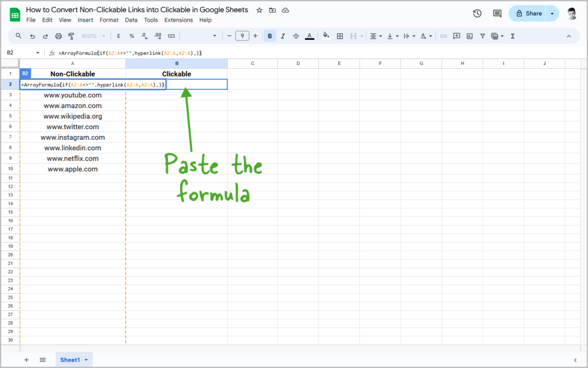Search the menus magnifier icon
The width and height of the screenshot is (588, 368).
coord(18,36)
